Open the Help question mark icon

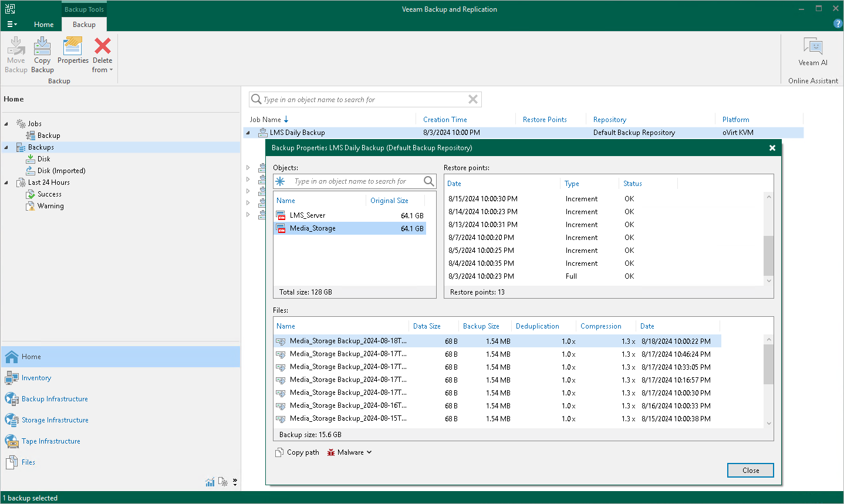838,24
